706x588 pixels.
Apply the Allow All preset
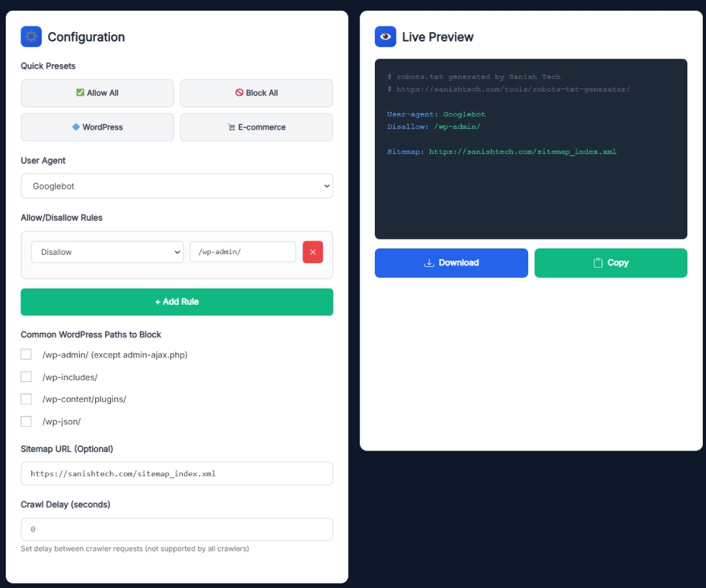pos(98,93)
